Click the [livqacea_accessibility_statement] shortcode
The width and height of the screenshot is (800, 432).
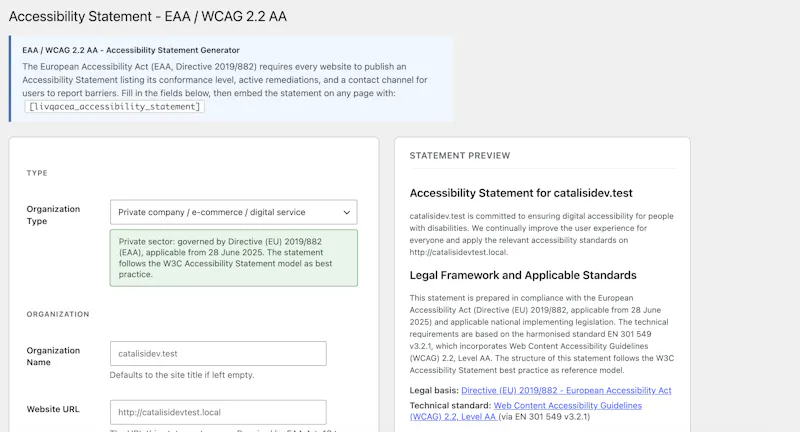pos(115,107)
